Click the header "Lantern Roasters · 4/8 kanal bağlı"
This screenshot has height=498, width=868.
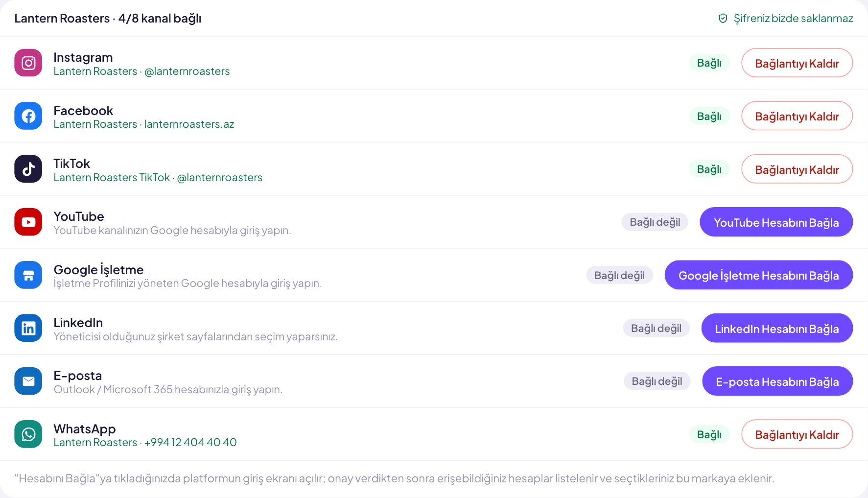(108, 19)
